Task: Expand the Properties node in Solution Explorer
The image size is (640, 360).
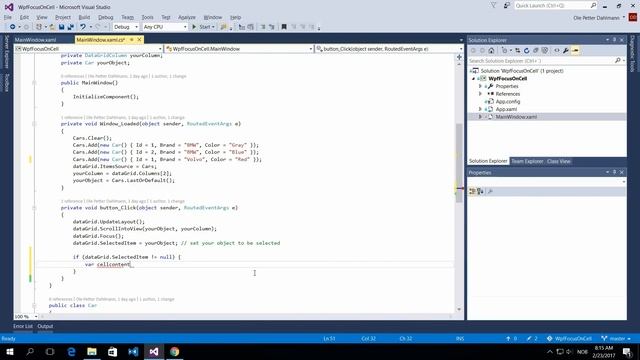Action: [x=480, y=87]
